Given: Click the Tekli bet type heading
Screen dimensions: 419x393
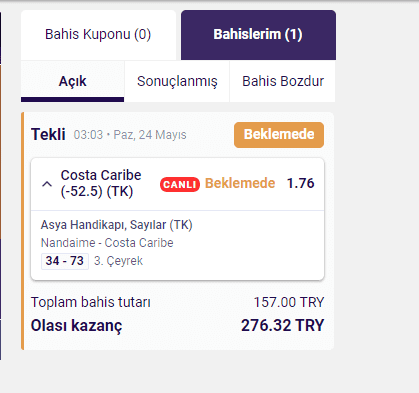Looking at the screenshot, I should tap(48, 135).
